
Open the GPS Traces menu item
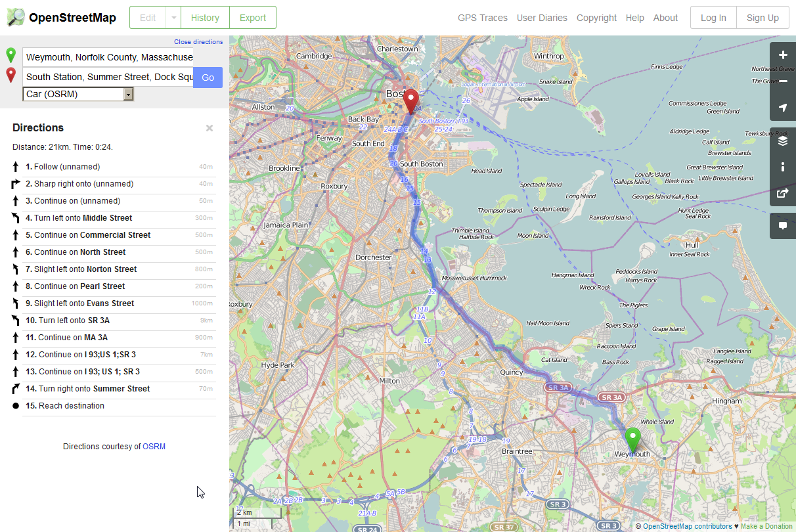pos(482,18)
